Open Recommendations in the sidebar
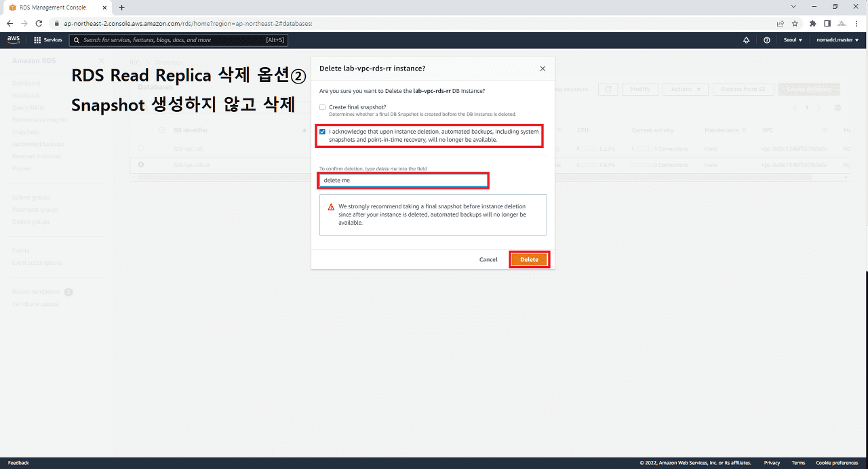The height and width of the screenshot is (469, 868). (36, 291)
